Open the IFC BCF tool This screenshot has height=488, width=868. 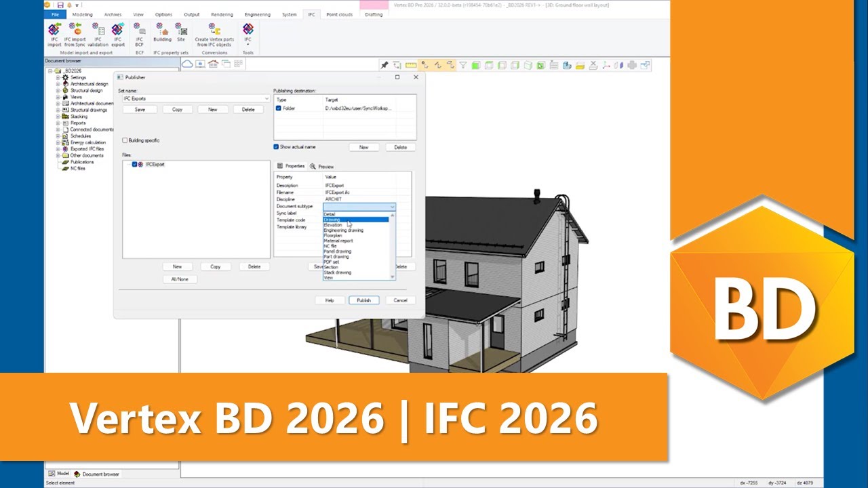(139, 34)
